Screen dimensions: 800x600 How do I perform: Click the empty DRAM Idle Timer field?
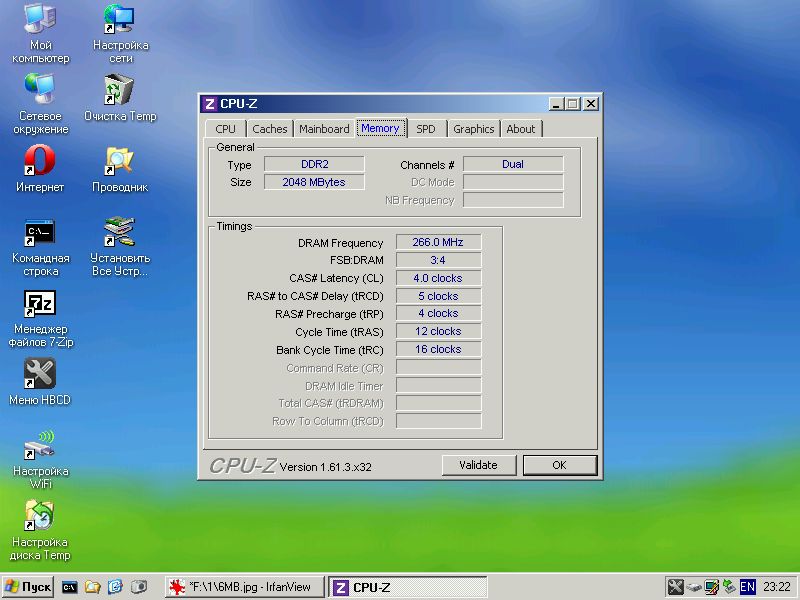[438, 385]
